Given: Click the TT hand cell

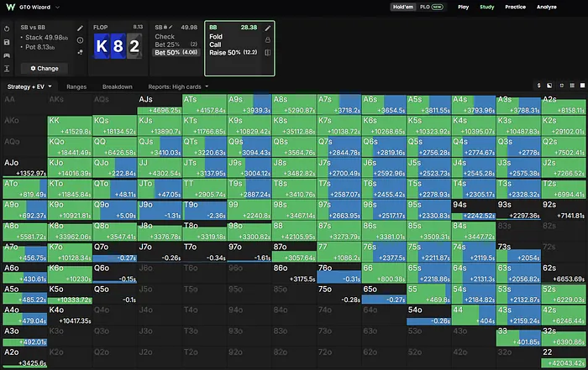Looking at the screenshot, I should coord(204,189).
